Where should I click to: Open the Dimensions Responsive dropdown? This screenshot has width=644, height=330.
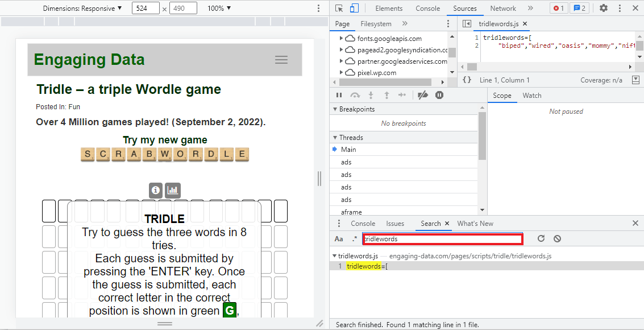tap(82, 8)
